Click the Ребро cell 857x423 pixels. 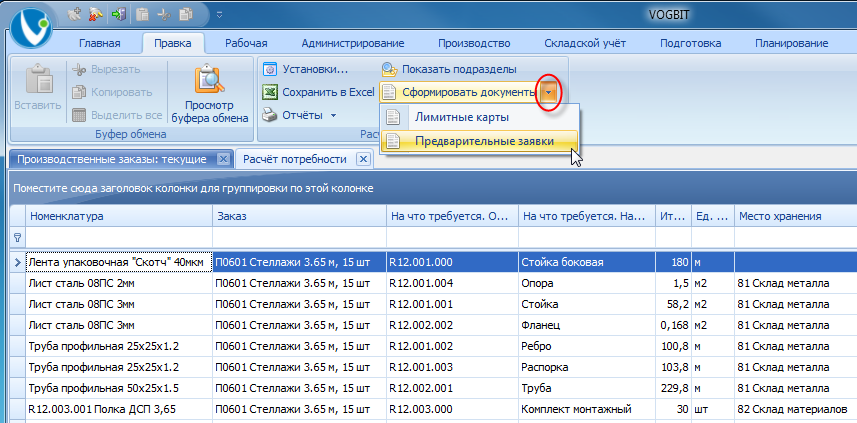[587, 346]
